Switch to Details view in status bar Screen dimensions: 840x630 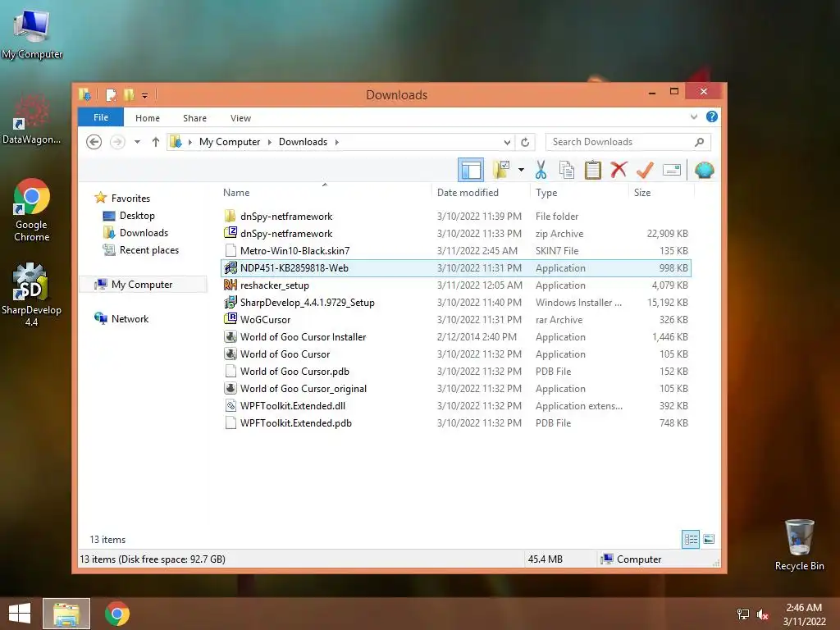[x=691, y=539]
